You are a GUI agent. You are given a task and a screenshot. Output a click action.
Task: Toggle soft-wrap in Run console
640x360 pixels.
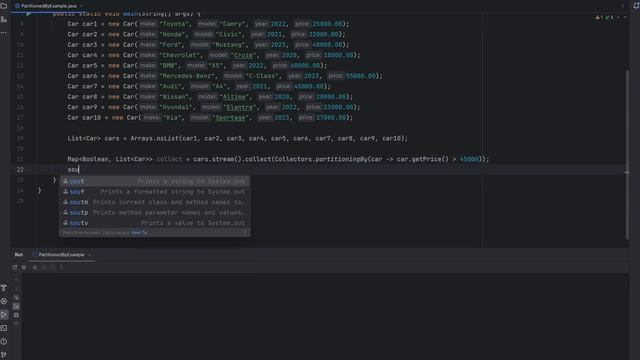[x=16, y=298]
